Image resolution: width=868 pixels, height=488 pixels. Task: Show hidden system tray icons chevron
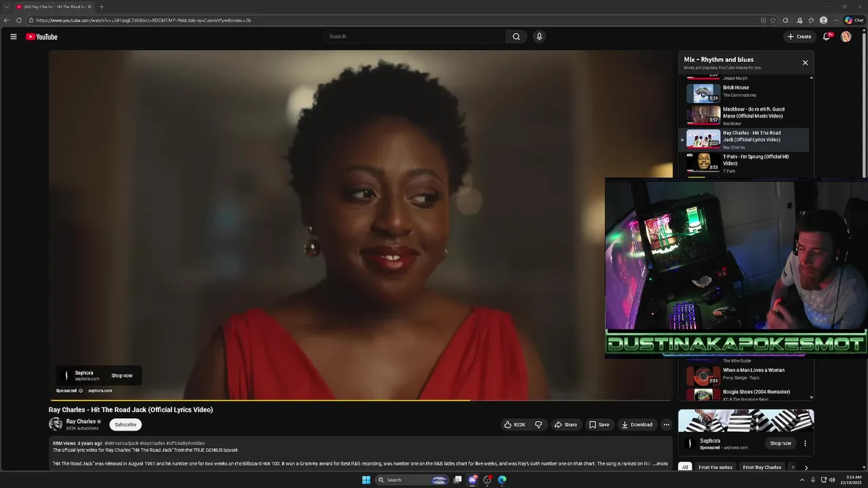tap(802, 480)
